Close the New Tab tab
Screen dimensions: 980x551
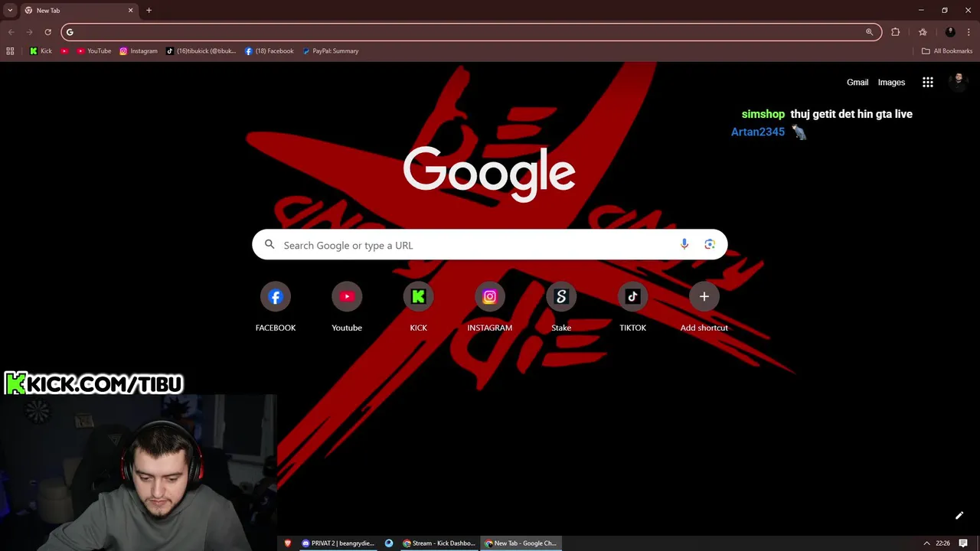pyautogui.click(x=130, y=11)
